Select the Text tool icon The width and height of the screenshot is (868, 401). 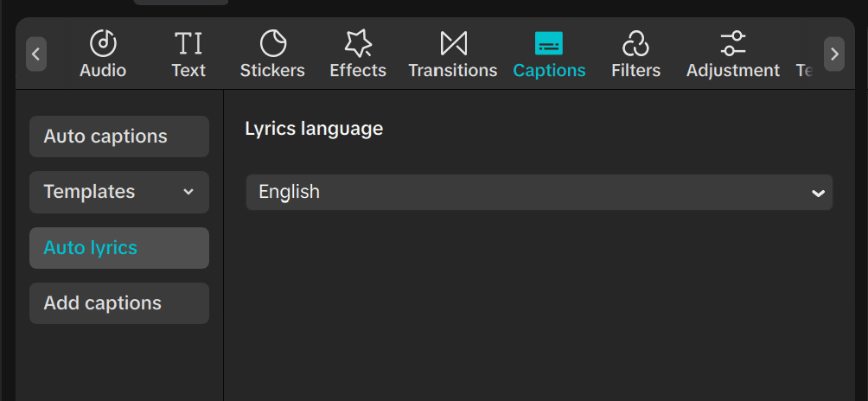[x=188, y=44]
